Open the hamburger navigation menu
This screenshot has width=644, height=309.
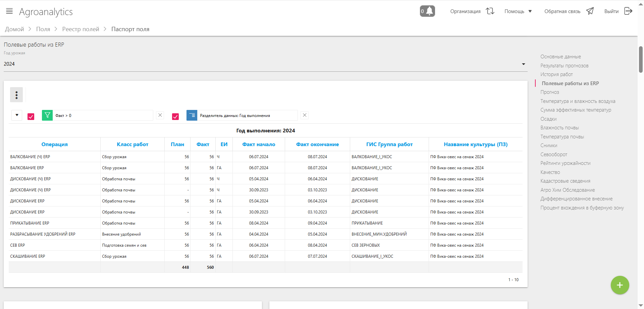(9, 11)
